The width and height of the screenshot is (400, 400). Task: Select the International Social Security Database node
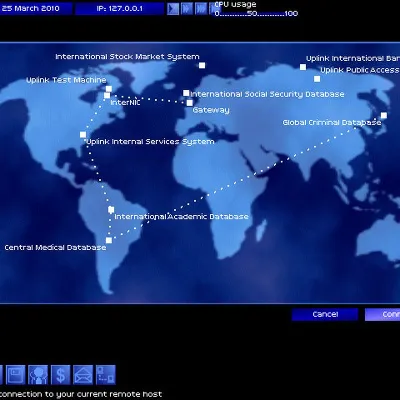[x=186, y=93]
